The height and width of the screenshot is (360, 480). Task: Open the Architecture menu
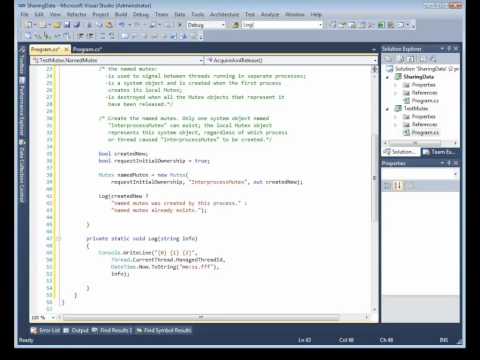coord(224,14)
